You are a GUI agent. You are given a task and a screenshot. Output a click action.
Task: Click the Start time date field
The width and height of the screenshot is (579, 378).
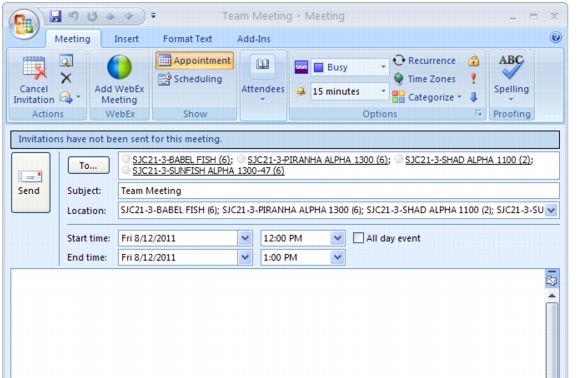[178, 238]
